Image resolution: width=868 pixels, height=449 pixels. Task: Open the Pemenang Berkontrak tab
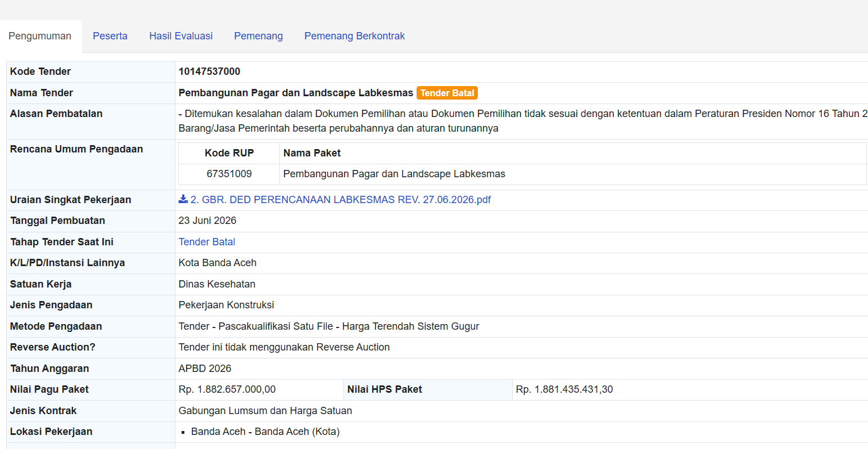click(x=355, y=36)
